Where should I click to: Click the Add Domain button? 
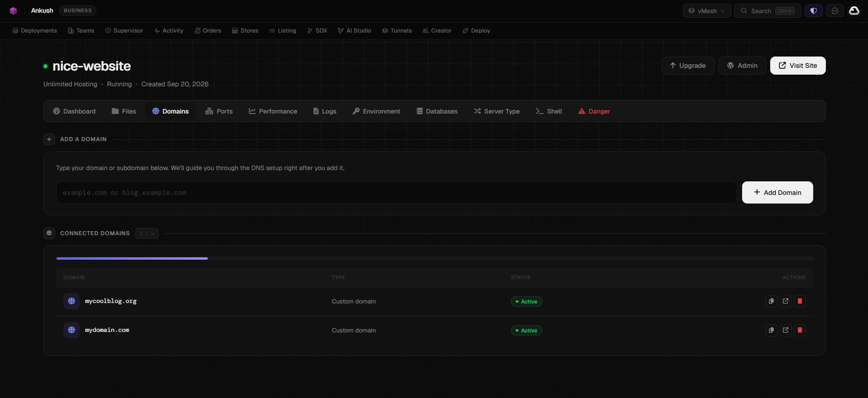(777, 193)
